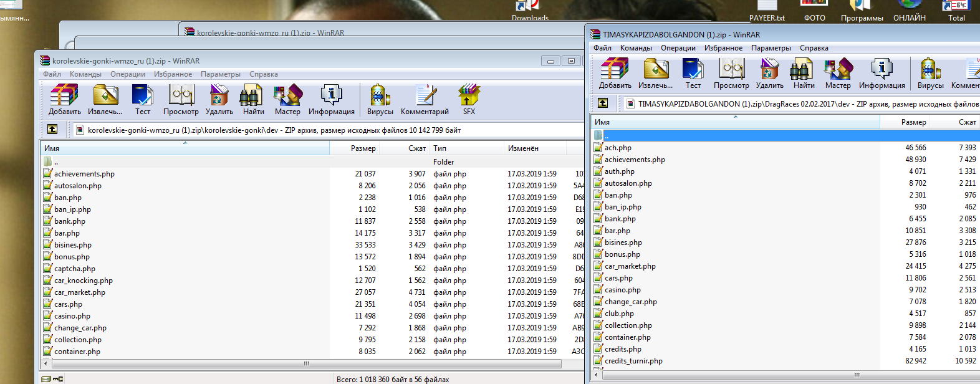980x384 pixels.
Task: Click Информация icon in korolevskie-gonki window toolbar
Action: click(331, 100)
